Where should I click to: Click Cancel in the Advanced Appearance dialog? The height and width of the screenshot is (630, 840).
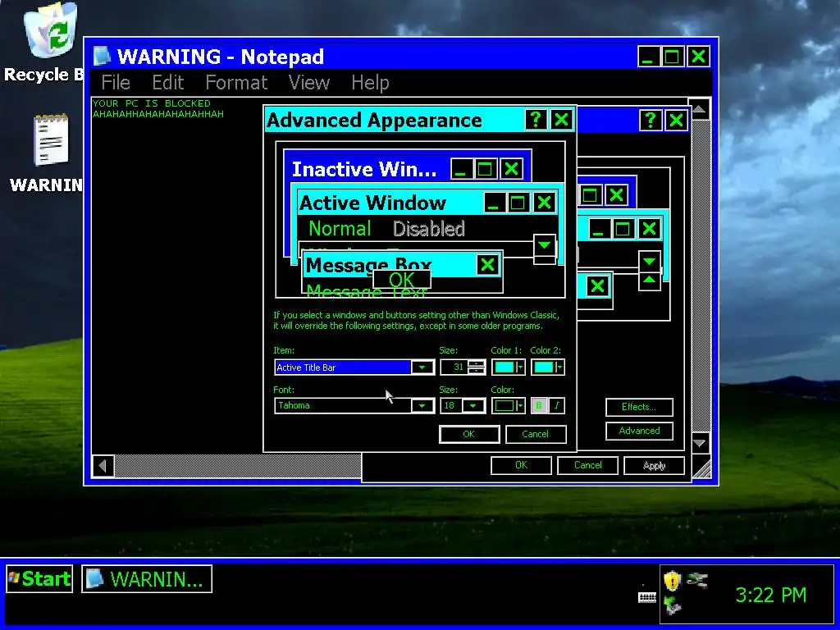[x=535, y=434]
